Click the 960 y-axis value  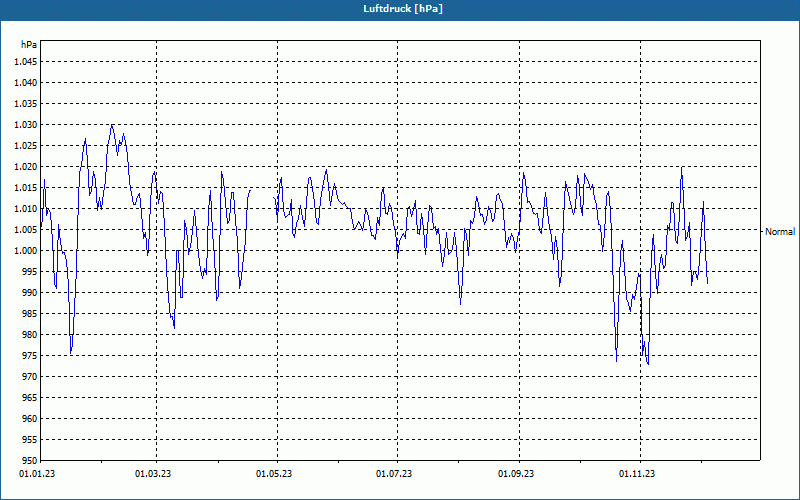tap(30, 418)
